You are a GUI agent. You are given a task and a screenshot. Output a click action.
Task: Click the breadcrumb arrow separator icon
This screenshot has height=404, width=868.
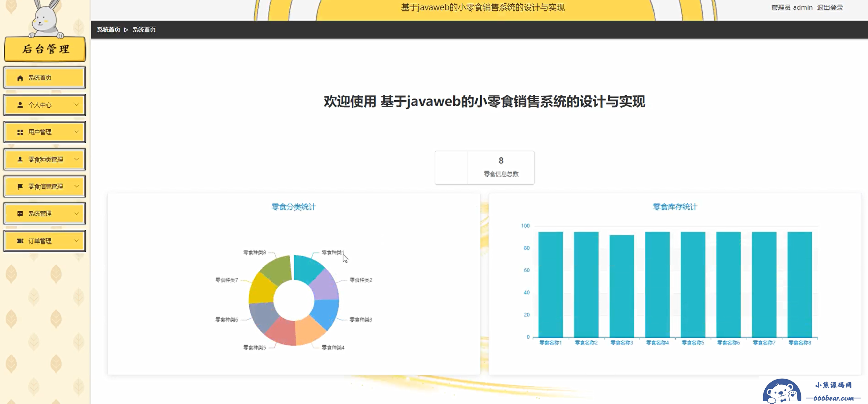tap(126, 30)
